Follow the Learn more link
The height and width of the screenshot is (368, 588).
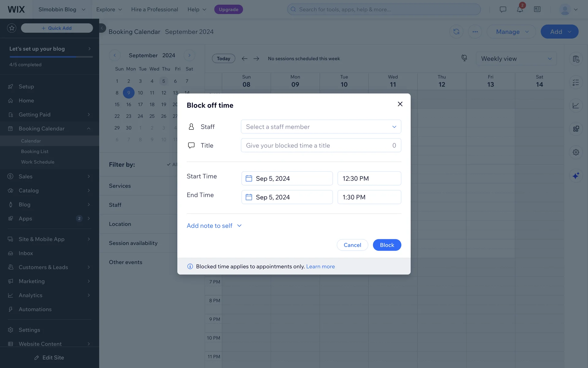pyautogui.click(x=320, y=266)
